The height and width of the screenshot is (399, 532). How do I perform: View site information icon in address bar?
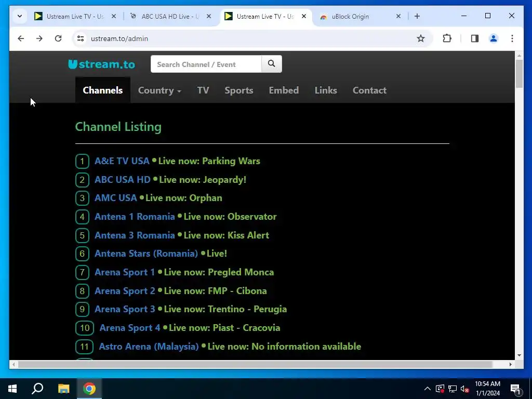(81, 38)
